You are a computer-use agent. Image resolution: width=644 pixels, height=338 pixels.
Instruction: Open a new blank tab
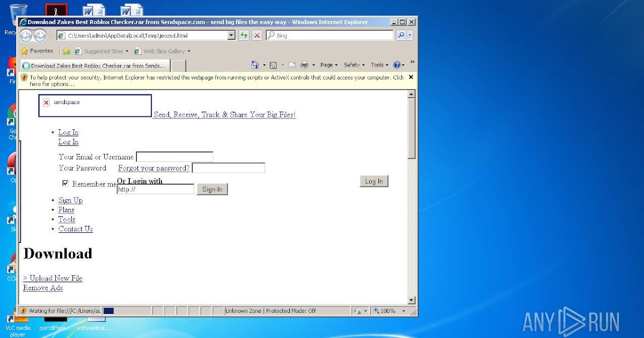coord(179,66)
